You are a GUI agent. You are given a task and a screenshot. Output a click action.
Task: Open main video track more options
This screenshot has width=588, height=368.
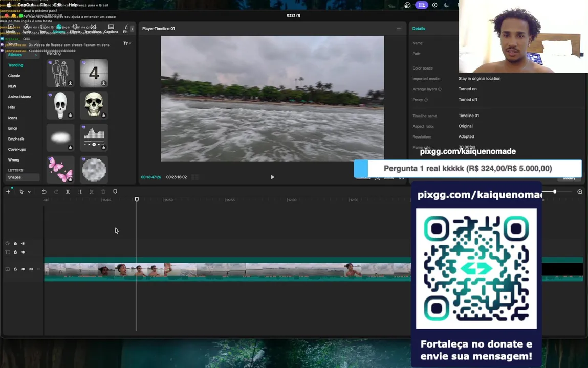pos(39,269)
